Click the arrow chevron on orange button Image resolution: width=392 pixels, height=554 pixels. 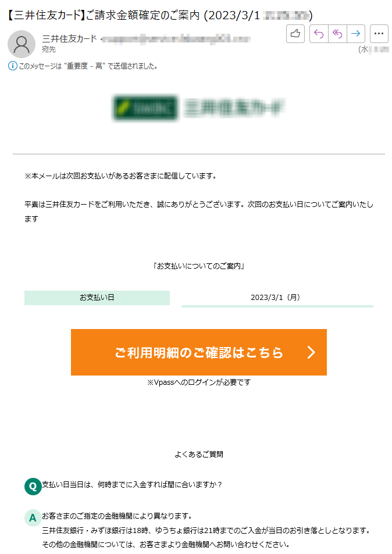point(311,352)
